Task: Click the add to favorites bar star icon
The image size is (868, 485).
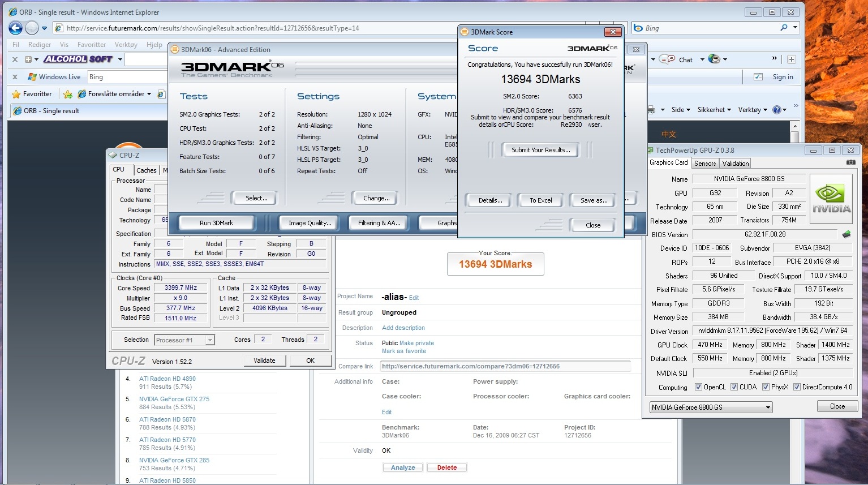Action: coord(68,94)
